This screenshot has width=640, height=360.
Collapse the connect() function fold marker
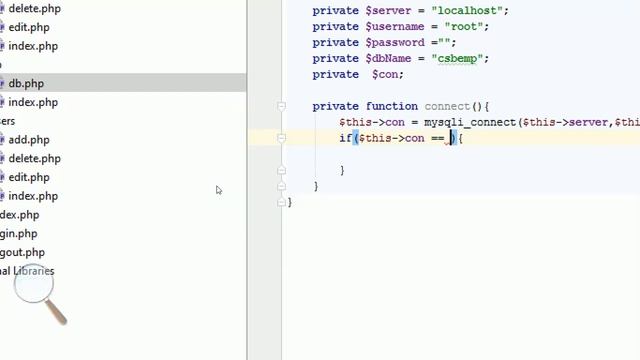(281, 106)
